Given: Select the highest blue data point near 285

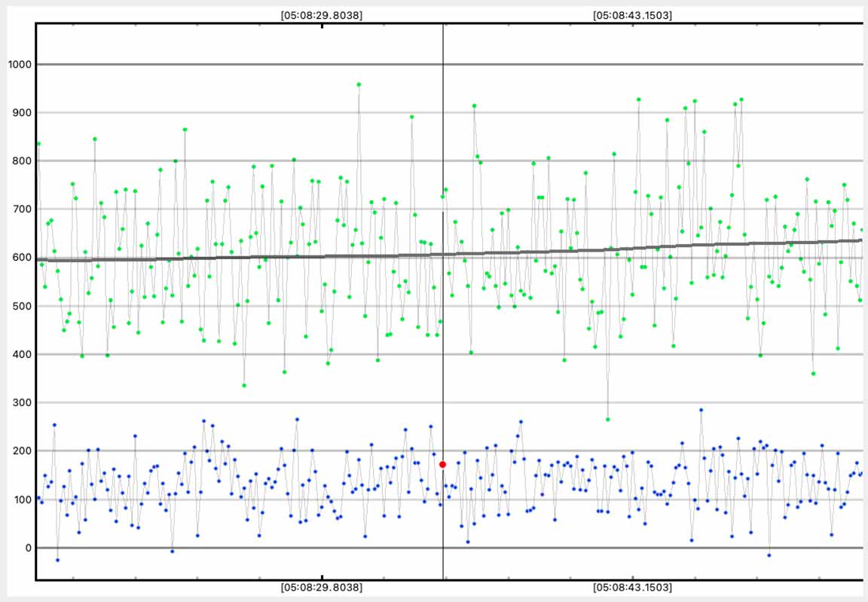Looking at the screenshot, I should [x=701, y=410].
